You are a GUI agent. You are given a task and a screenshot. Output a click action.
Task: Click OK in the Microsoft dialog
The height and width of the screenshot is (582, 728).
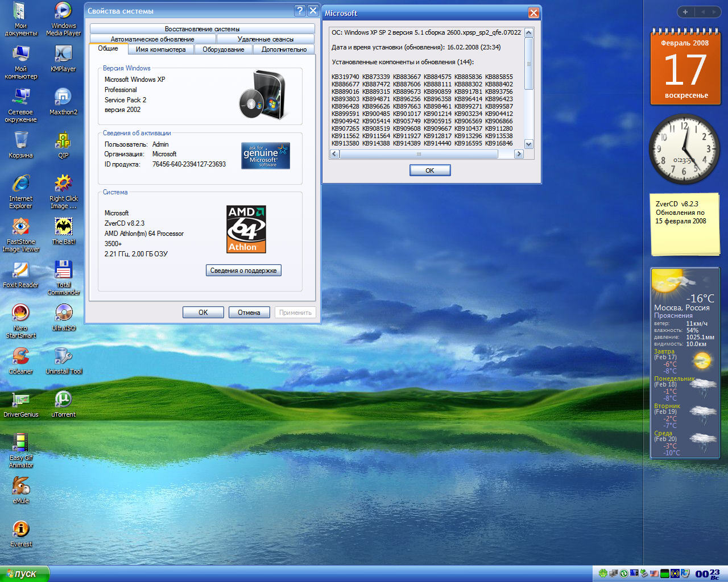[430, 171]
